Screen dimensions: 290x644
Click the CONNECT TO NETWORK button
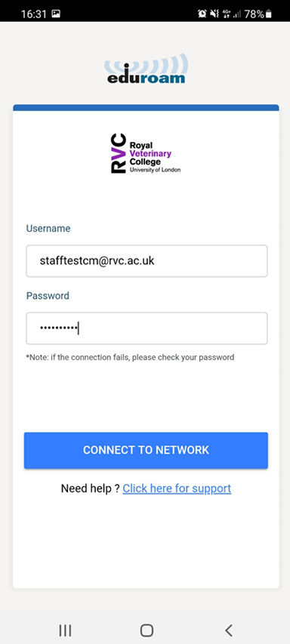tap(146, 450)
